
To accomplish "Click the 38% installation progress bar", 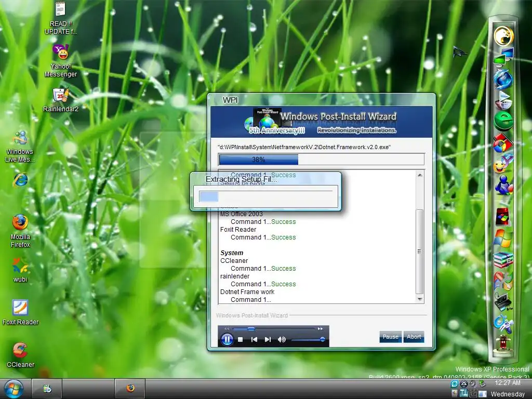I will [x=321, y=159].
